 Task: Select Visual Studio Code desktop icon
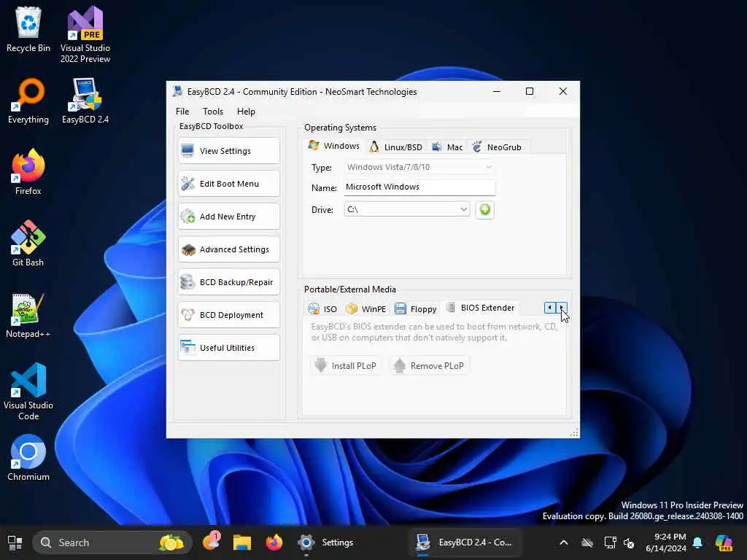pos(28,392)
